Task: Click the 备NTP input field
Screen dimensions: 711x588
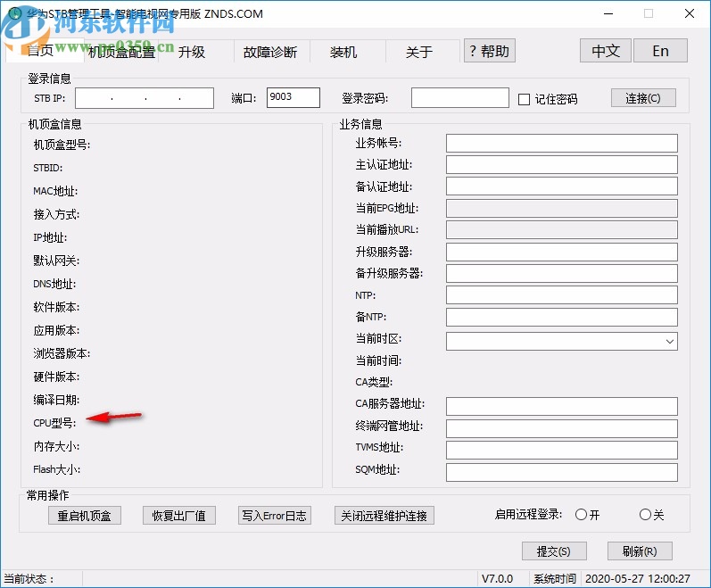Action: pyautogui.click(x=561, y=317)
